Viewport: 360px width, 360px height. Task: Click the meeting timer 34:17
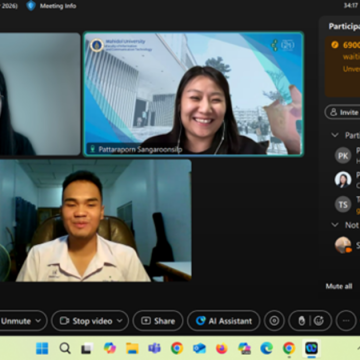point(350,6)
